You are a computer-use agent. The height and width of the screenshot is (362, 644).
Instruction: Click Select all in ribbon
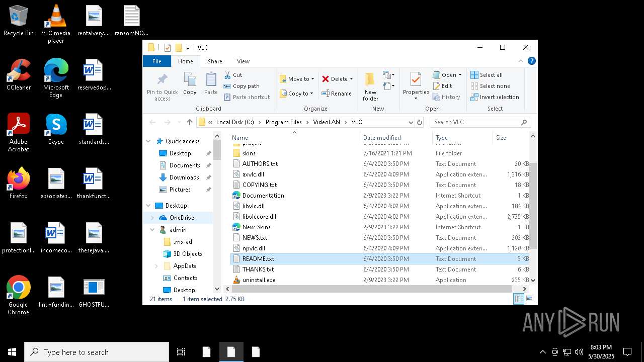487,75
